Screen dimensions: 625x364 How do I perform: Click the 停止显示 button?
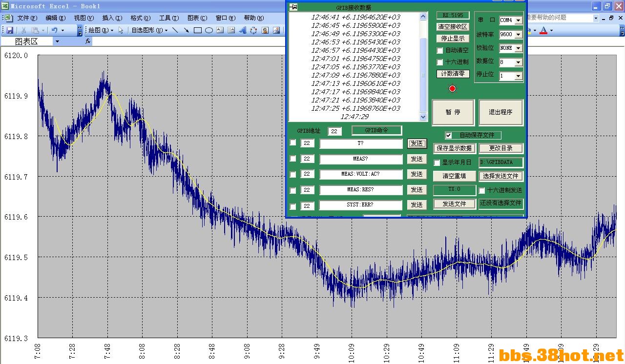pyautogui.click(x=453, y=39)
